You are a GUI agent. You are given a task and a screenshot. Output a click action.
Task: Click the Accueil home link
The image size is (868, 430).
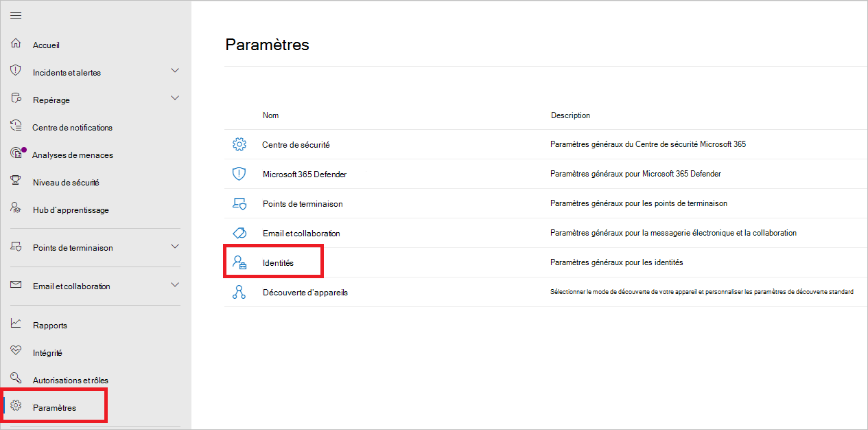tap(47, 44)
